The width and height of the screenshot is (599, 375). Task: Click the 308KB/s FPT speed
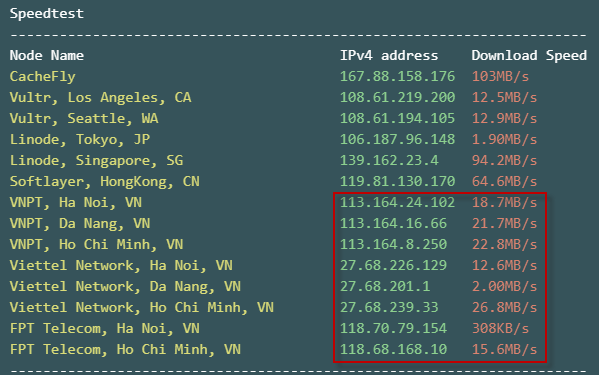click(500, 328)
